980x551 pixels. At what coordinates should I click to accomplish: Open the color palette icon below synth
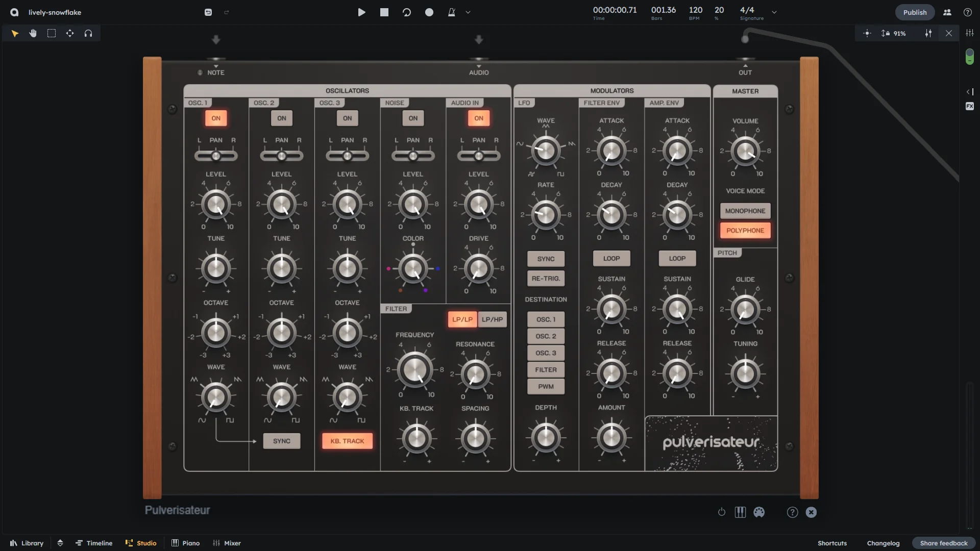(759, 512)
